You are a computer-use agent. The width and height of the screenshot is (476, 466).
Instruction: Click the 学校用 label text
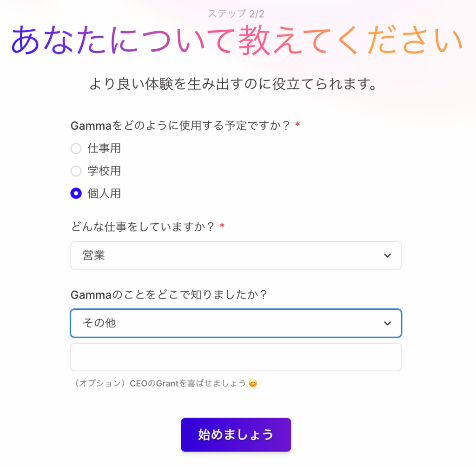104,171
